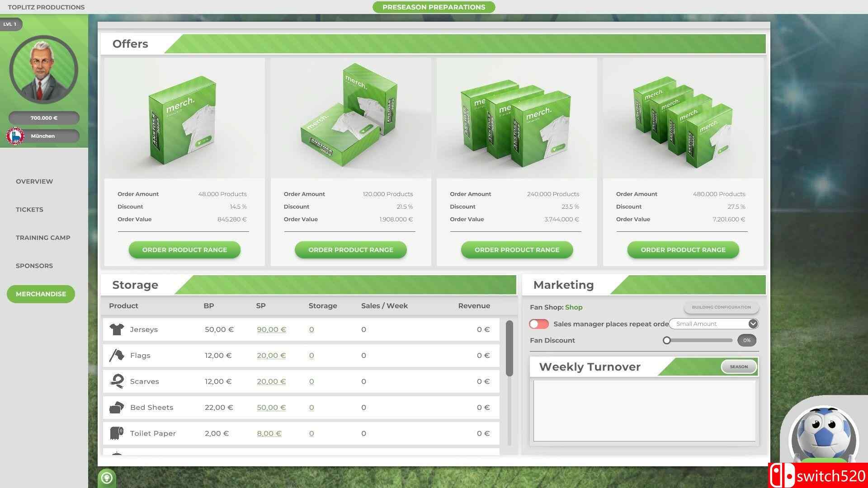Click the Flags product icon

(x=117, y=356)
